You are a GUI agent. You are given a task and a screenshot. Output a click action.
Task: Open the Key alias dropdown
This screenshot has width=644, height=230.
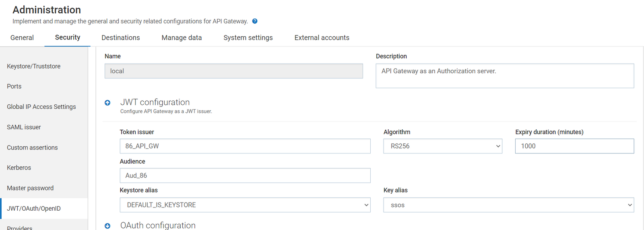(x=508, y=205)
